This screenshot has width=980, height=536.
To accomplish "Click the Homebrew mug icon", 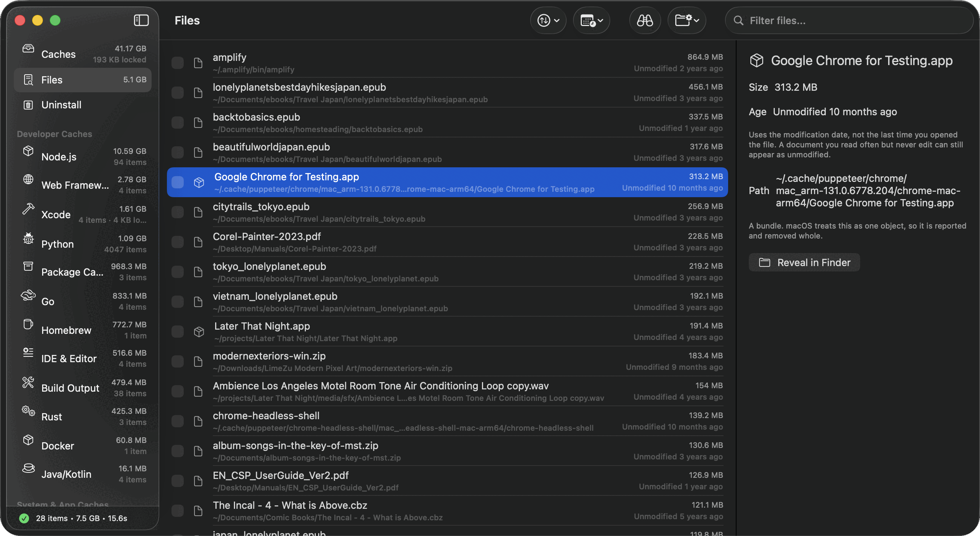I will tap(28, 324).
